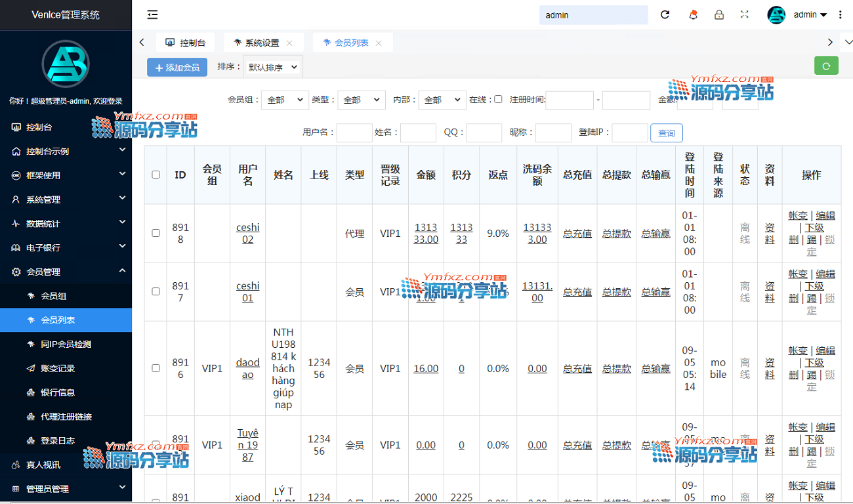
Task: Close the 系统设置 tab
Action: click(x=289, y=43)
